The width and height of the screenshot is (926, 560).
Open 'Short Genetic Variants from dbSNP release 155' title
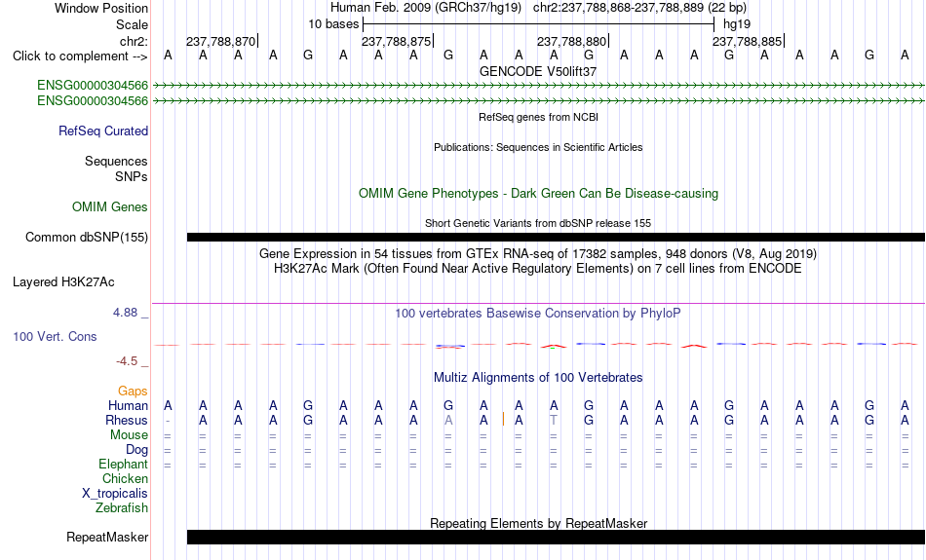coord(538,223)
